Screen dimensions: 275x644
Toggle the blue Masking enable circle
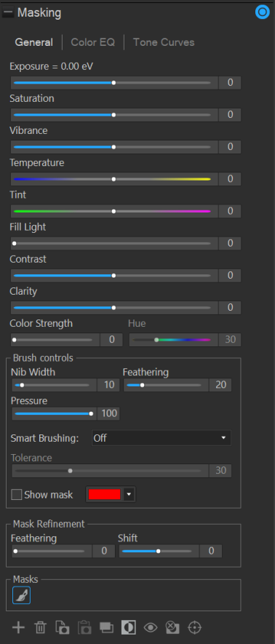click(x=263, y=12)
